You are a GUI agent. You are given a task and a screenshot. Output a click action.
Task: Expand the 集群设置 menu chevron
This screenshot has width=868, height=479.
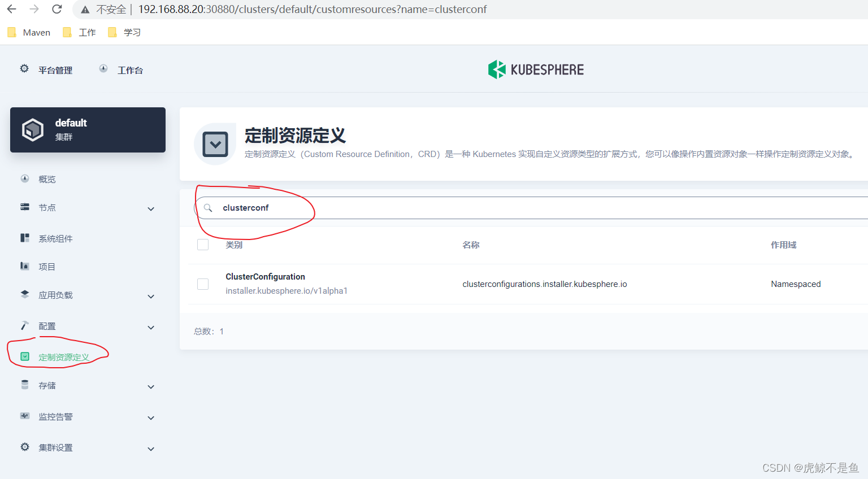pyautogui.click(x=151, y=448)
